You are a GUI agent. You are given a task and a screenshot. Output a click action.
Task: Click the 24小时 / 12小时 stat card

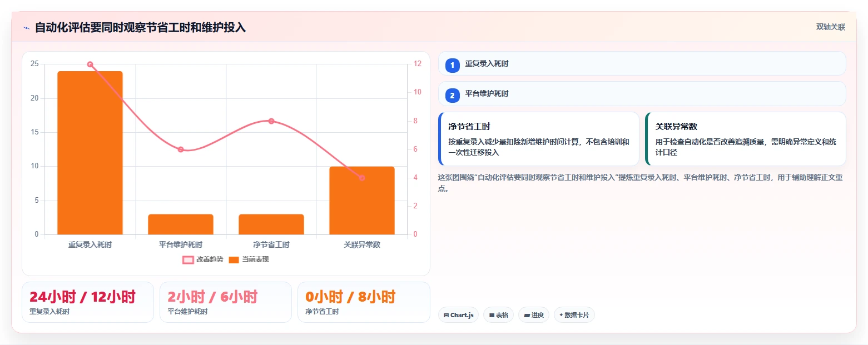coord(87,302)
